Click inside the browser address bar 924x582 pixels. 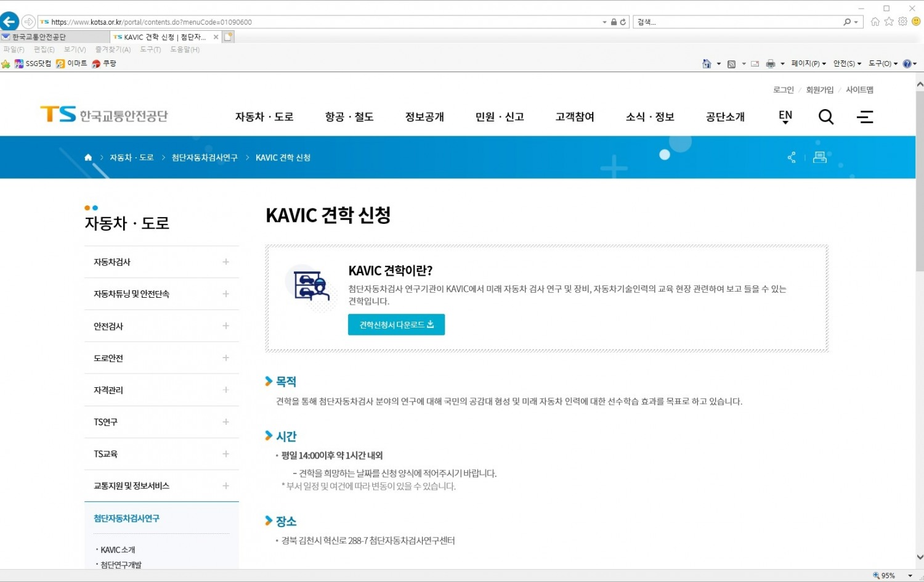[308, 22]
